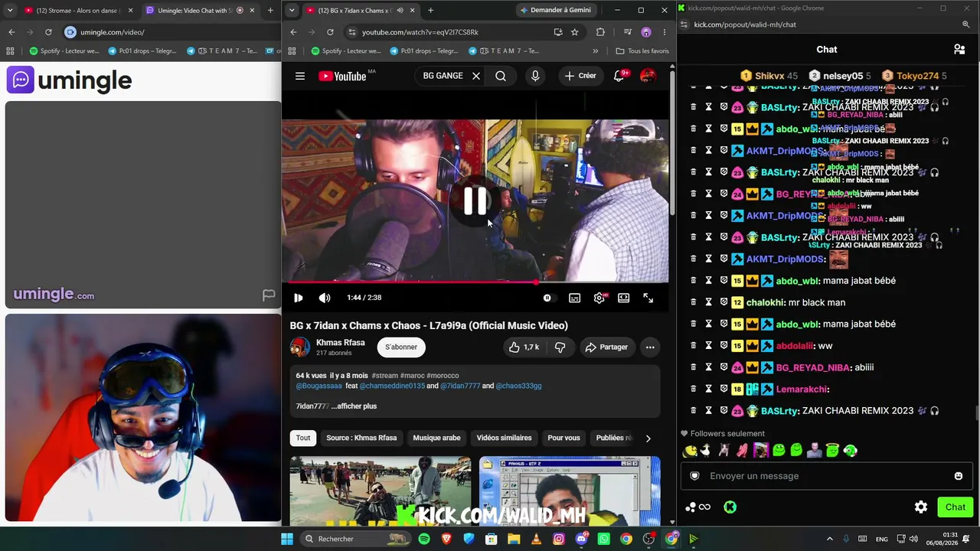The width and height of the screenshot is (980, 551).
Task: Open the first recommended video thumbnail
Action: coord(381,491)
